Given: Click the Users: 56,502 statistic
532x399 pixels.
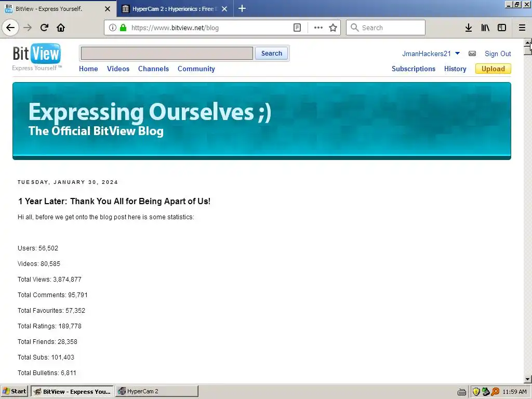Looking at the screenshot, I should point(38,248).
